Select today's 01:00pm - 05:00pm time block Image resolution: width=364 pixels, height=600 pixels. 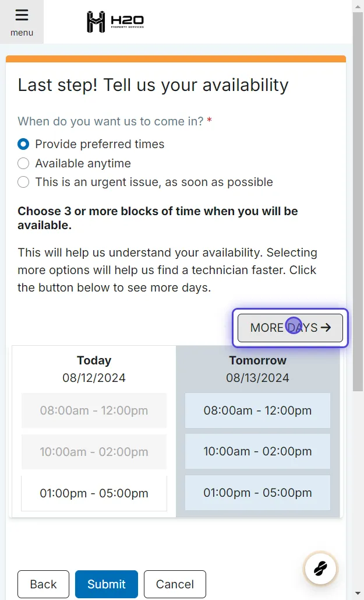[94, 493]
